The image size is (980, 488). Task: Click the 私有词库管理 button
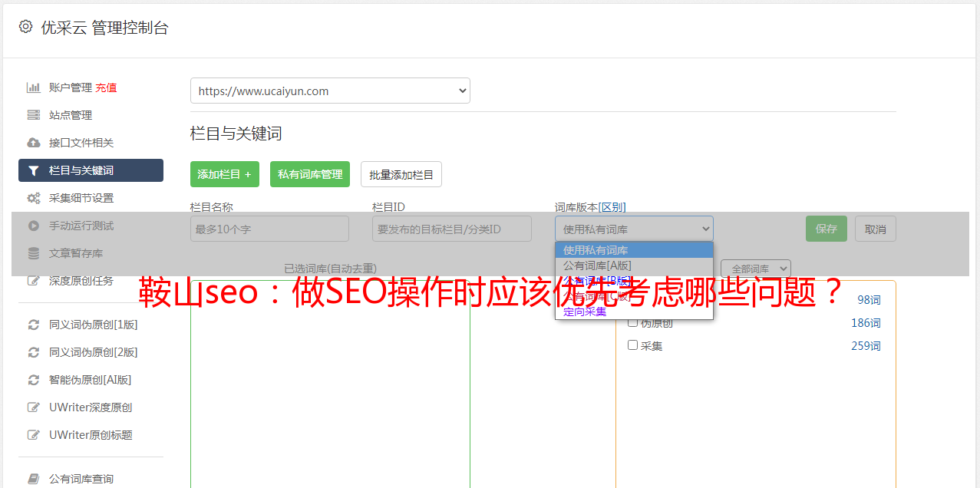310,174
